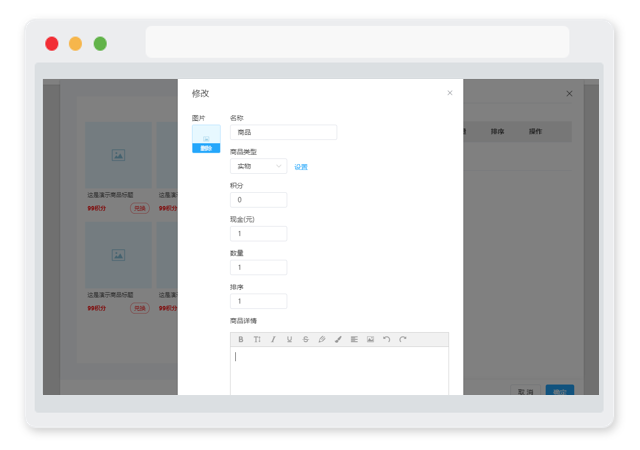Apply italic formatting in the editor
Image resolution: width=640 pixels, height=450 pixels.
(x=273, y=339)
